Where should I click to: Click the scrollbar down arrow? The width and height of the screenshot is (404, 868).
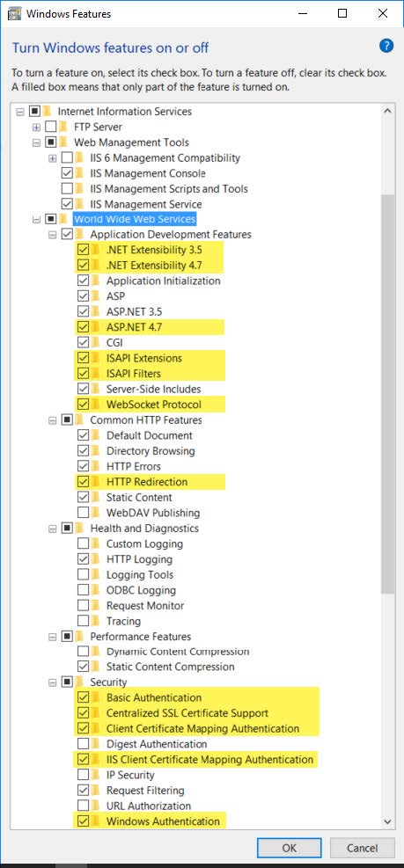388,821
